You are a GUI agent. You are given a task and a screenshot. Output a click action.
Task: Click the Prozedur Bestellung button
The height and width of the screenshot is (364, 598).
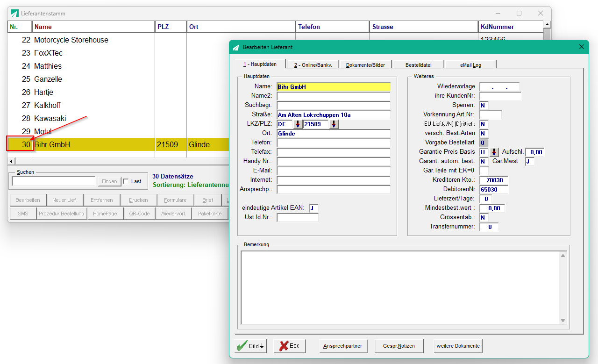(62, 214)
